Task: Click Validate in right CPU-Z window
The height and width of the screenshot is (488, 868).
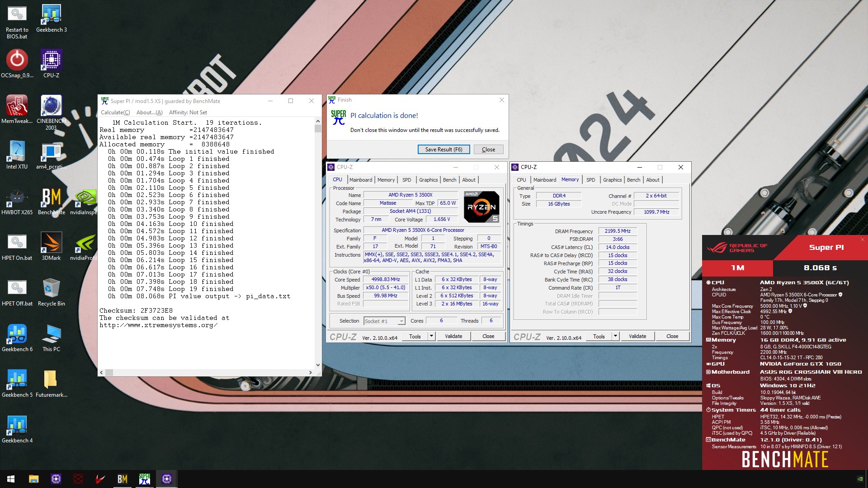Action: click(x=637, y=336)
